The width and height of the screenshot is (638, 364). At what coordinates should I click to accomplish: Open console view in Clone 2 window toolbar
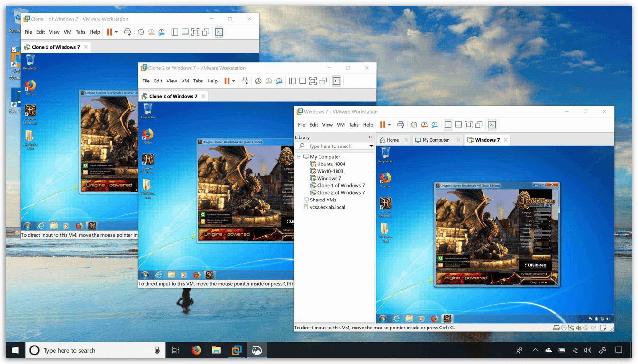337,81
